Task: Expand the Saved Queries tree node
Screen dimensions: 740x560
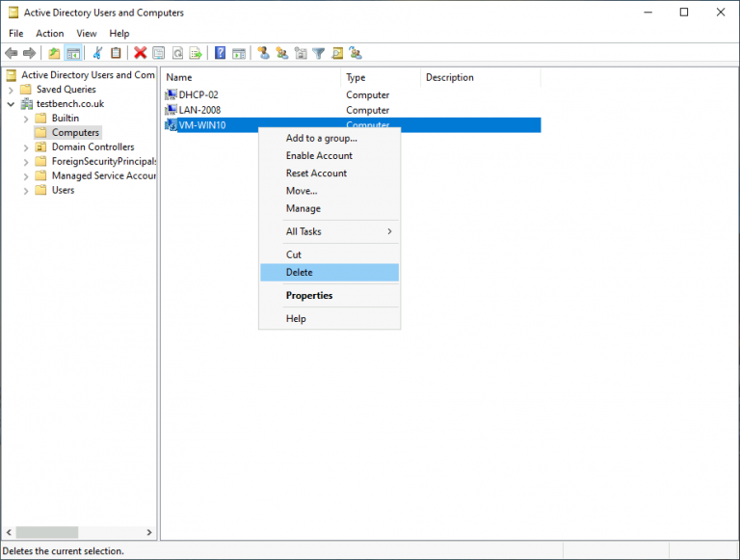Action: [11, 90]
